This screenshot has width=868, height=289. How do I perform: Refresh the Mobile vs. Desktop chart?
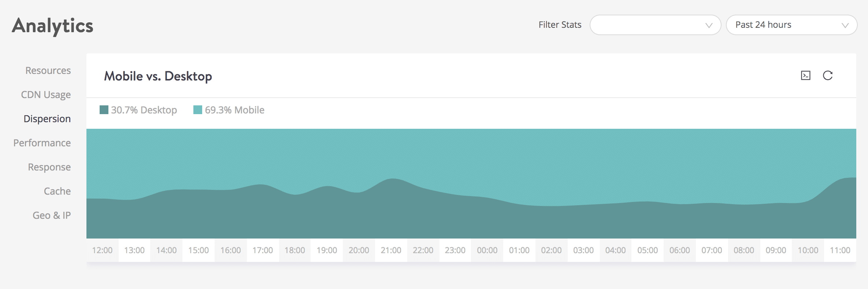click(x=828, y=76)
